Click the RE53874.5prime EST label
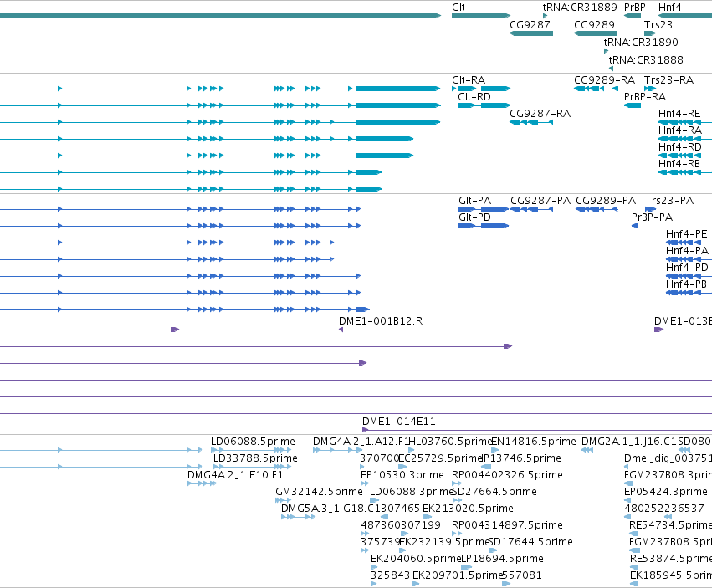The width and height of the screenshot is (712, 588). pos(671,559)
